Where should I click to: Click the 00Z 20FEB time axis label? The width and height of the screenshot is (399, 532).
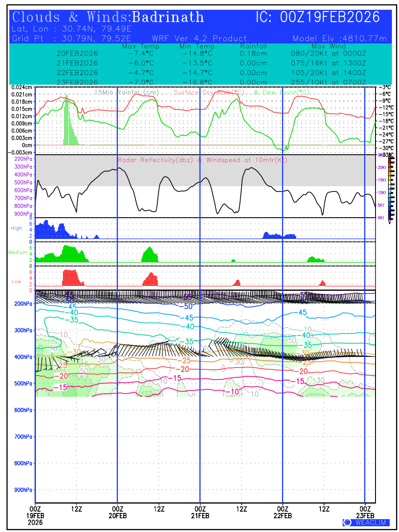click(117, 512)
